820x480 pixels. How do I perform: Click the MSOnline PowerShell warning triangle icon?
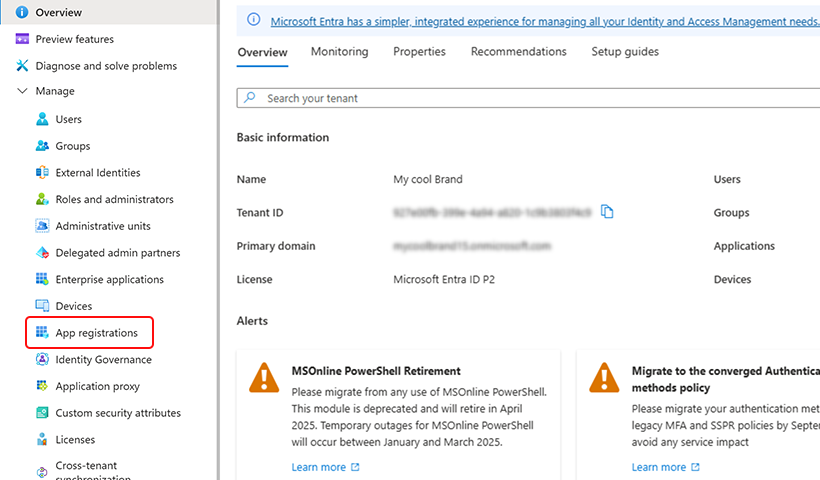(264, 378)
